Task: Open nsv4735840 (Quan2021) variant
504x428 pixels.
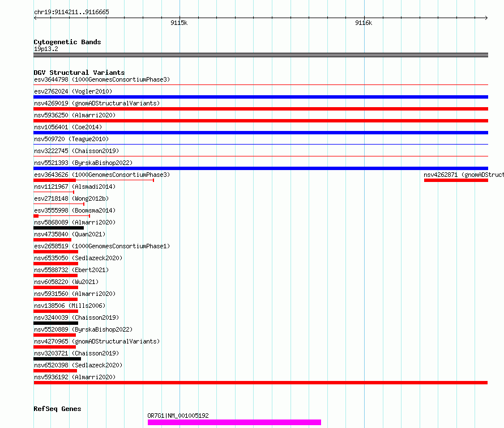Action: [70, 234]
